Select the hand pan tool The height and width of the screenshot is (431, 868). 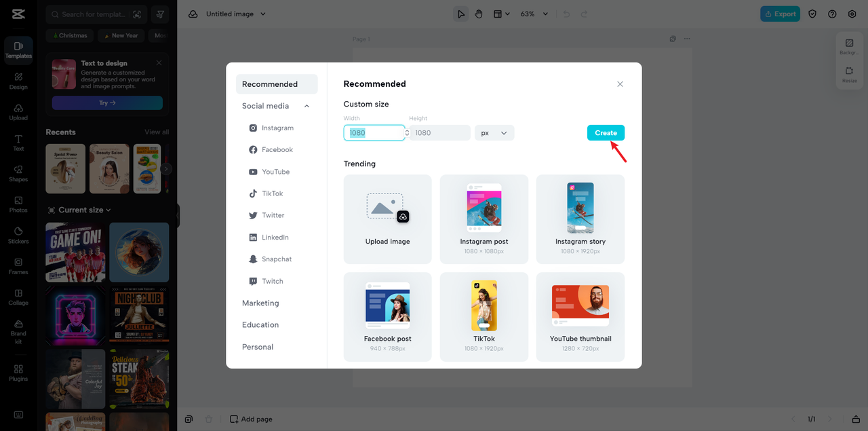pos(479,14)
